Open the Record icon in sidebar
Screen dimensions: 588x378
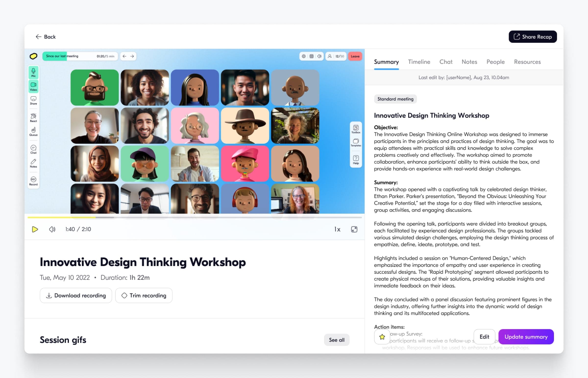[33, 181]
